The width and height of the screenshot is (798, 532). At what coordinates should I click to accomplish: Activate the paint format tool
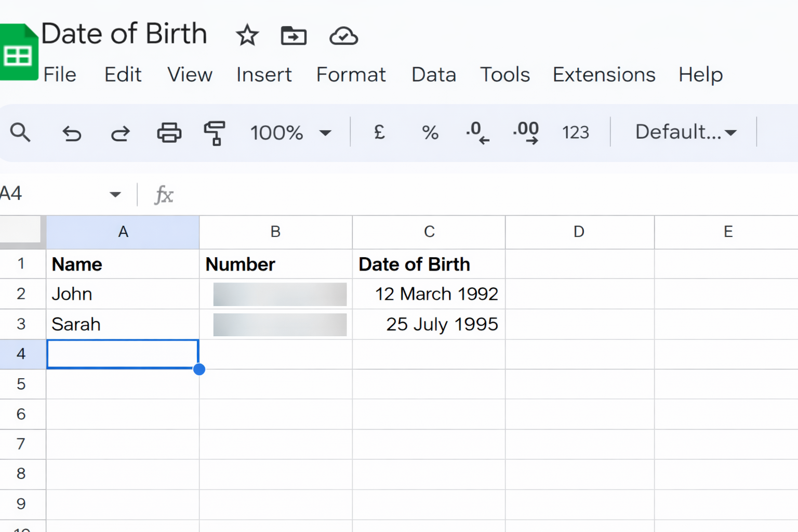[x=214, y=133]
